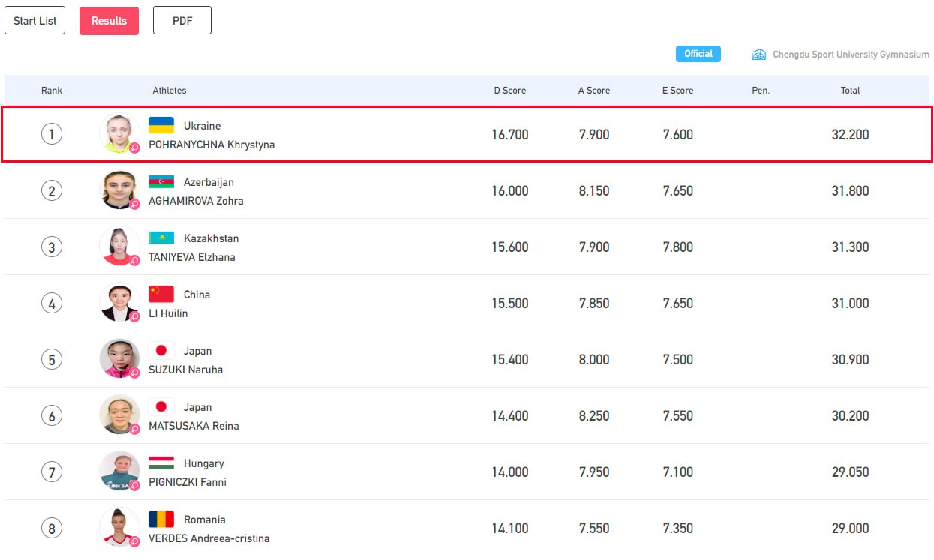Click D score value 16.700
Screen dimensions: 934x560
click(x=510, y=135)
